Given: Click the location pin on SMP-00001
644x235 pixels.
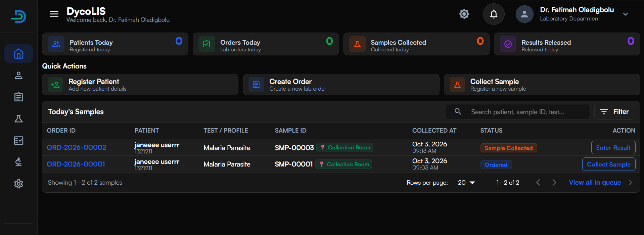Looking at the screenshot, I should 322,164.
